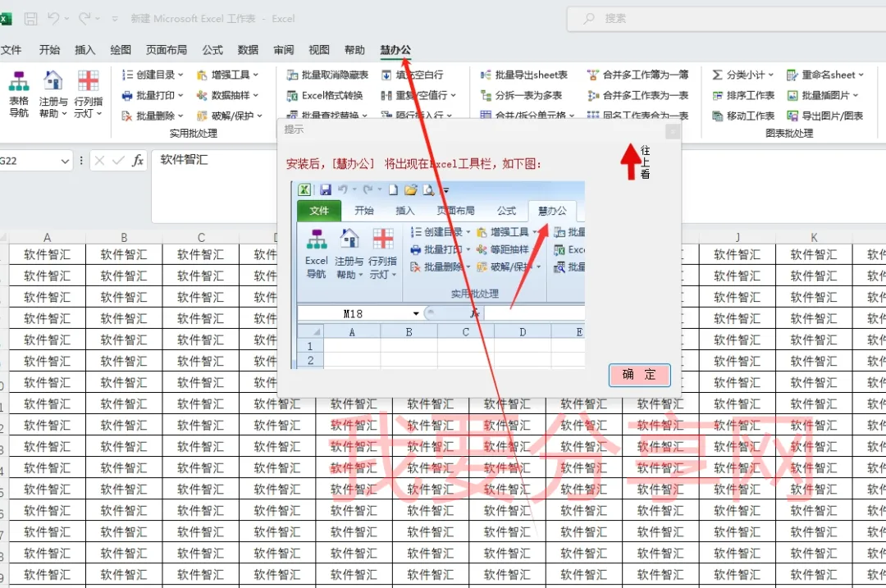This screenshot has width=886, height=588.
Task: Click the Save icon in title bar
Action: pos(30,19)
